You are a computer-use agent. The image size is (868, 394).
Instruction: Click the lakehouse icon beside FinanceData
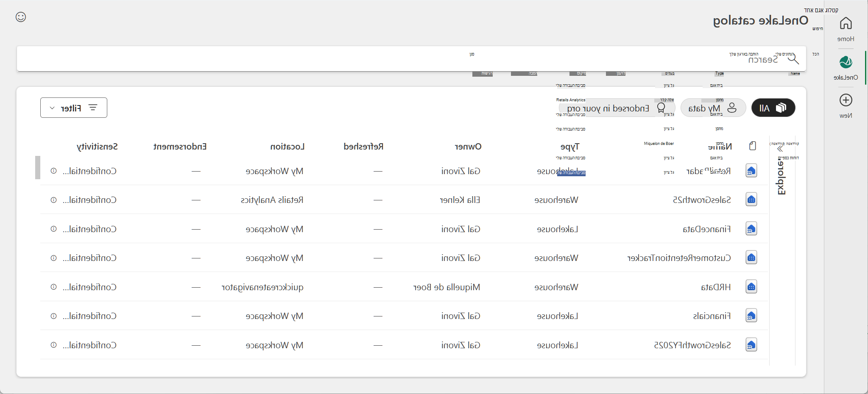click(751, 229)
